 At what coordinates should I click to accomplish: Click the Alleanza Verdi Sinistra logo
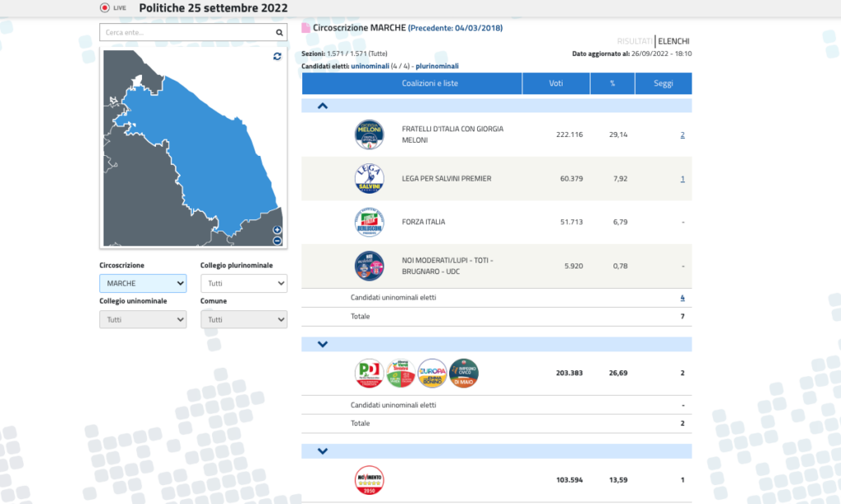tap(401, 373)
